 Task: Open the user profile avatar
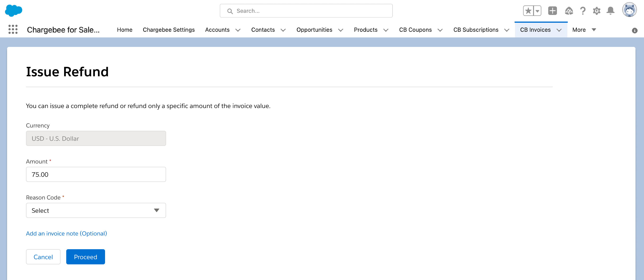(629, 10)
